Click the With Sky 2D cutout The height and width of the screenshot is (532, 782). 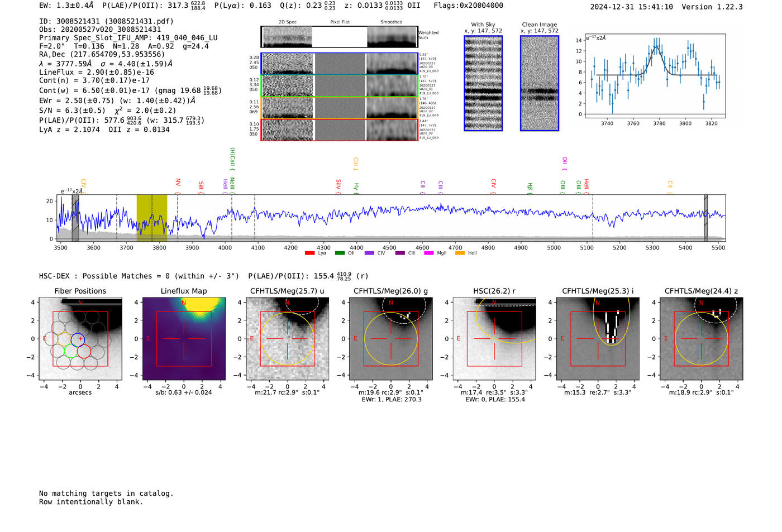click(483, 83)
